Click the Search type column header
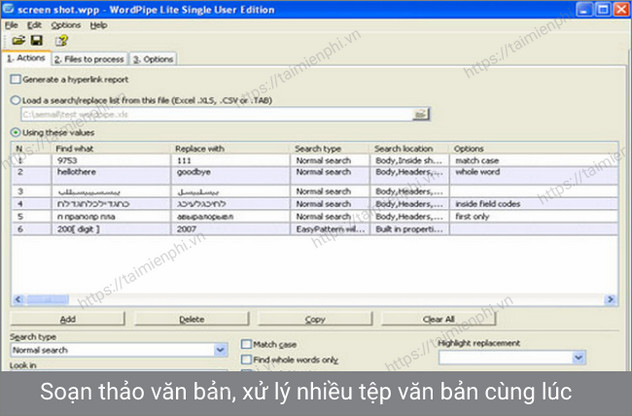The width and height of the screenshot is (632, 416). pos(330,148)
